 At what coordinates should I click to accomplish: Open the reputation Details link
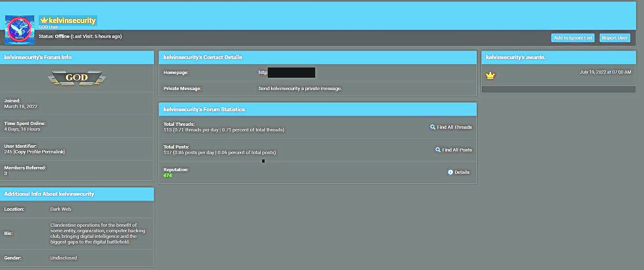point(462,172)
